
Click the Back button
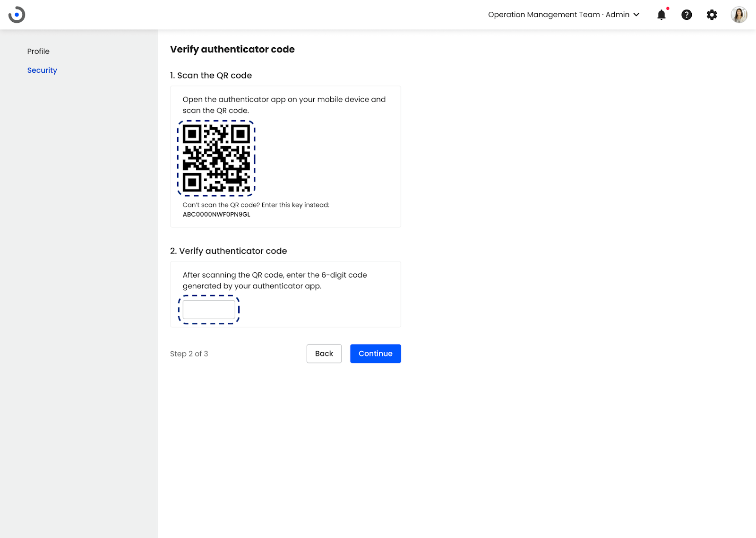click(x=324, y=354)
